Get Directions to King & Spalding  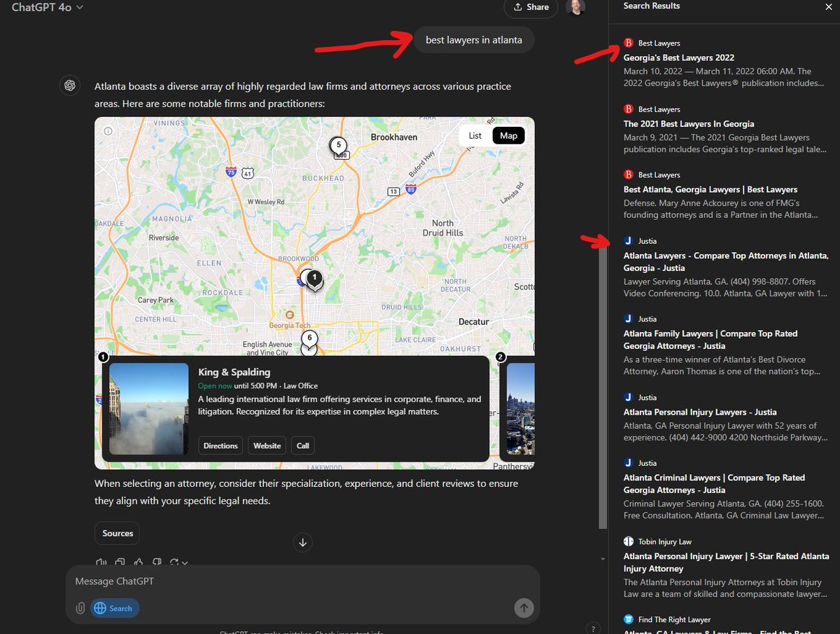tap(220, 445)
